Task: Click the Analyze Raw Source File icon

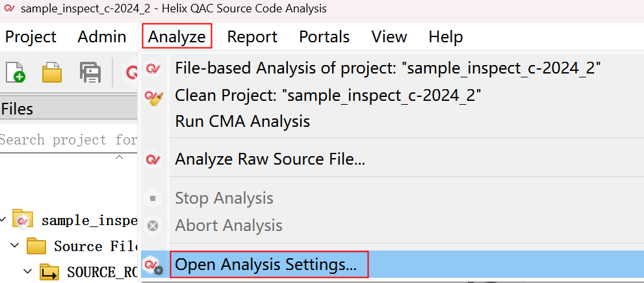Action: 154,159
